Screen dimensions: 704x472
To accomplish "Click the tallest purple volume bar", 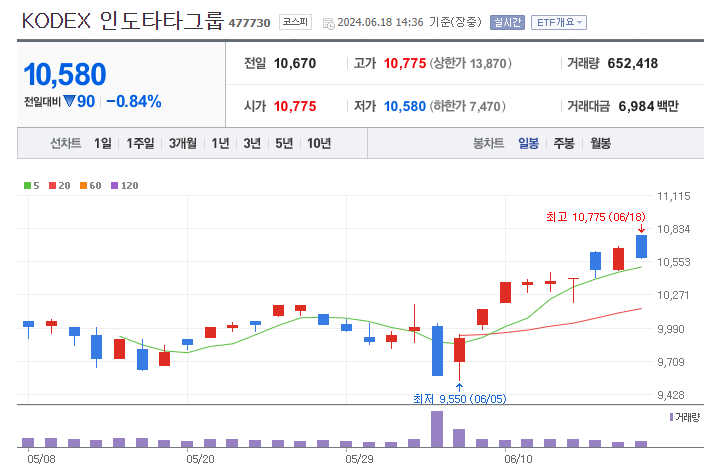I will click(x=437, y=429).
